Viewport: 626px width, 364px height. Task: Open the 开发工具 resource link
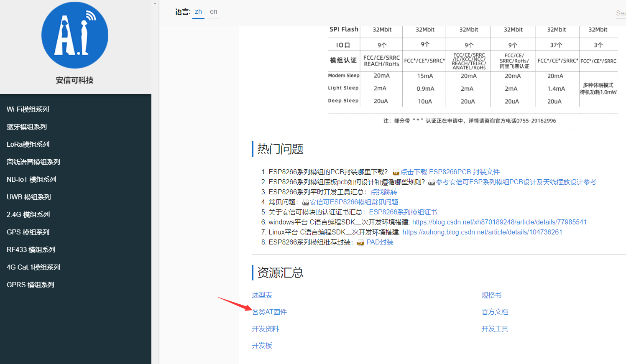[495, 329]
